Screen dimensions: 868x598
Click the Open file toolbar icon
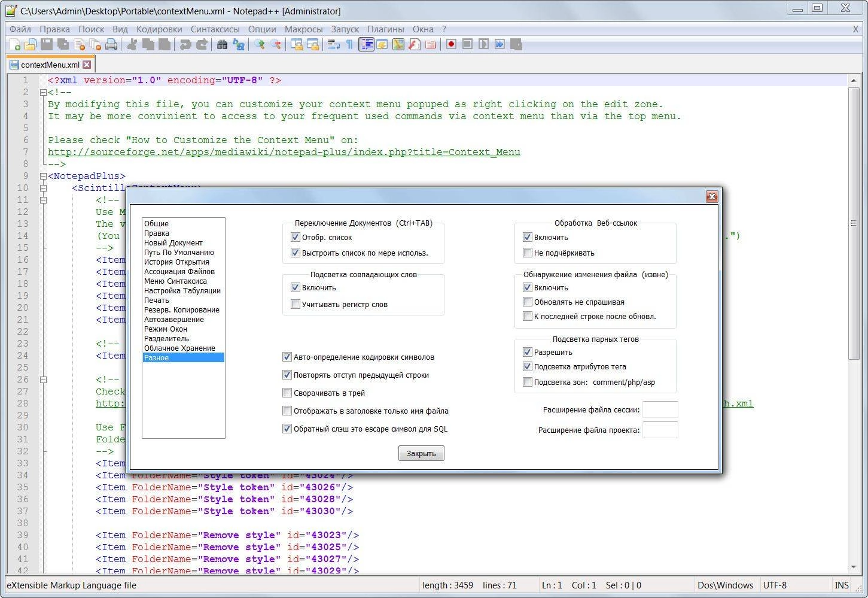pos(31,44)
